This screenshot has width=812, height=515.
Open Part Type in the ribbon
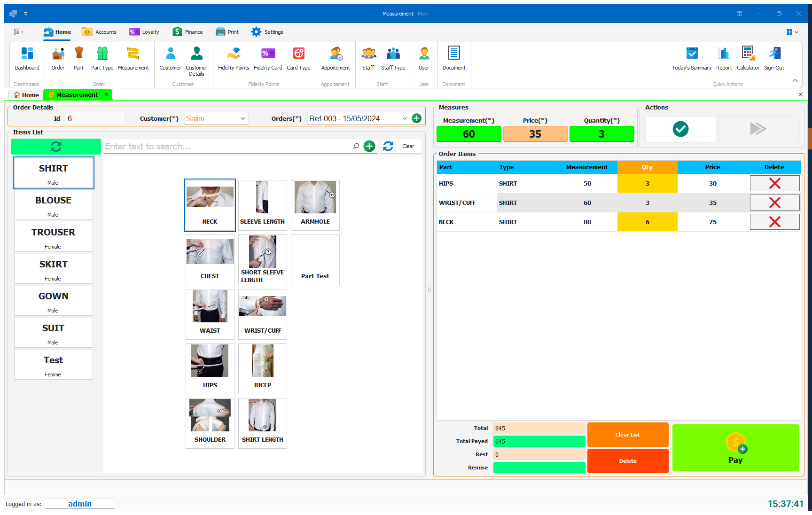tap(102, 58)
